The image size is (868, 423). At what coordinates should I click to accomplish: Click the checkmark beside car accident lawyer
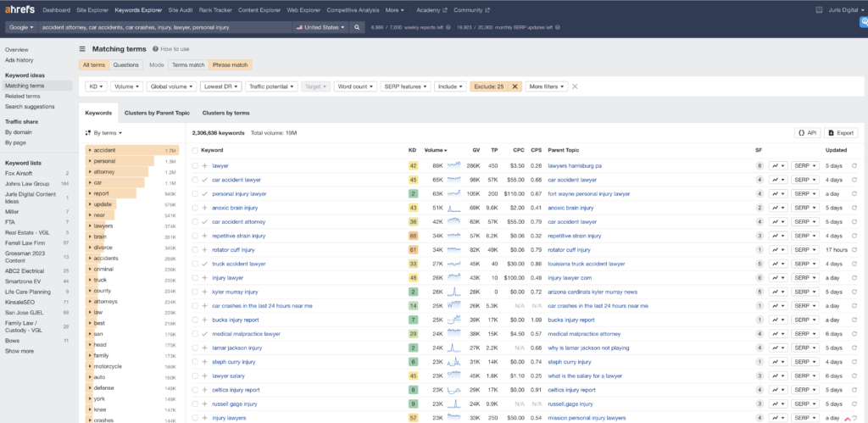coord(205,180)
